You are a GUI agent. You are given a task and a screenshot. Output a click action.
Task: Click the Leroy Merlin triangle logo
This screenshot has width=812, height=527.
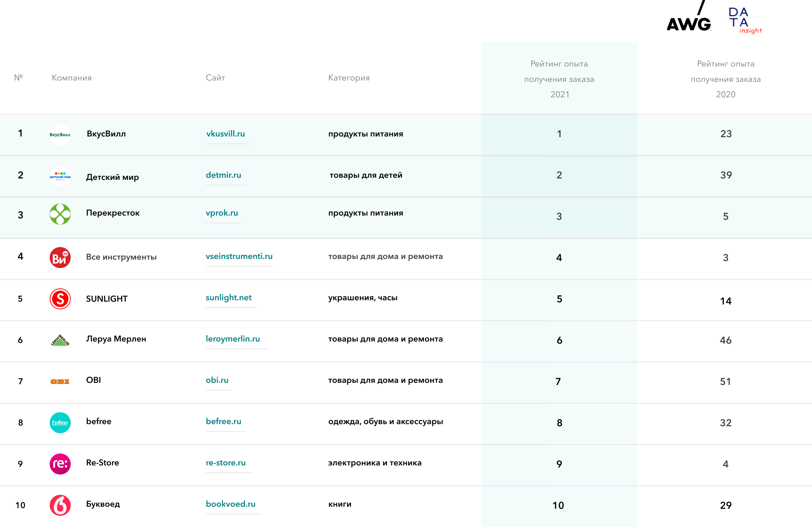pos(60,340)
